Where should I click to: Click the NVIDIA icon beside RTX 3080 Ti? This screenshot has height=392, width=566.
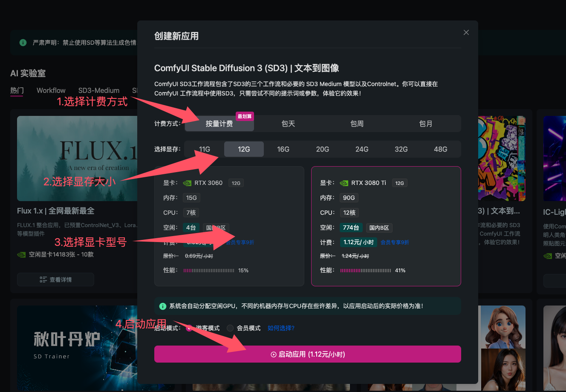pyautogui.click(x=344, y=183)
